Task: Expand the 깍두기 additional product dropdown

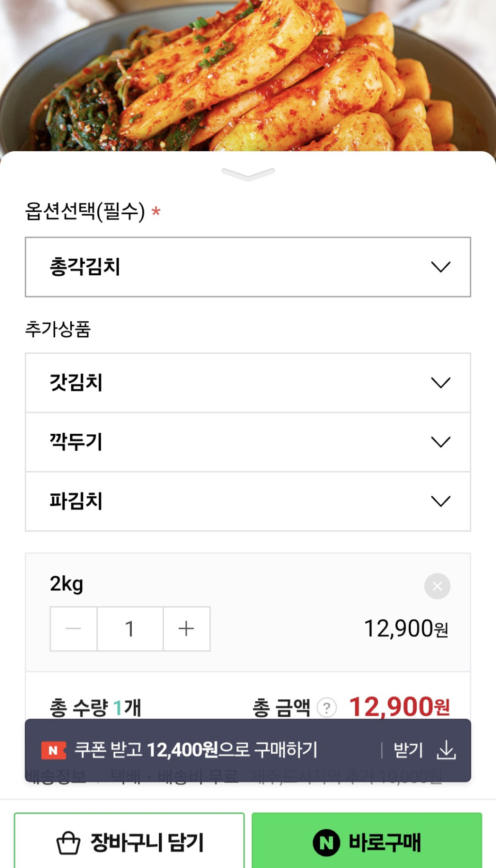Action: pyautogui.click(x=248, y=442)
